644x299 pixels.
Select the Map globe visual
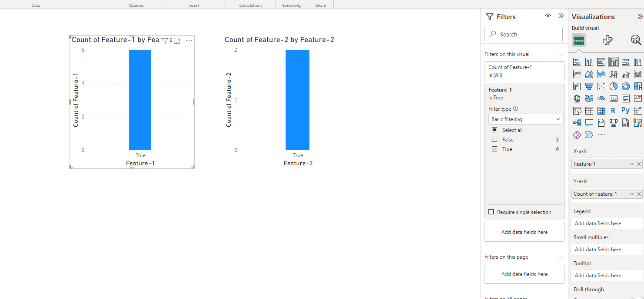pos(577,99)
